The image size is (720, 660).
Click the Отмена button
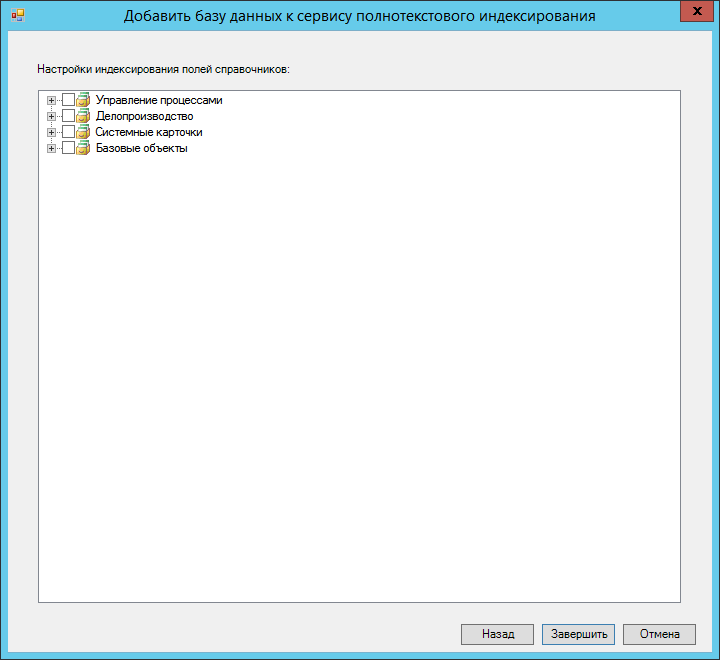tap(658, 634)
